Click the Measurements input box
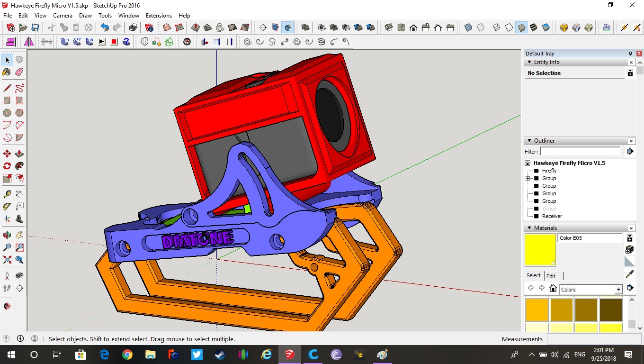Screen dimensions: 644x364 [594, 339]
